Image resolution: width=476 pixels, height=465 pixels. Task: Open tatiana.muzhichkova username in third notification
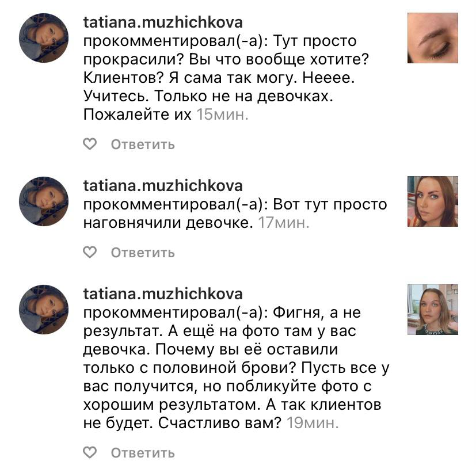163,294
